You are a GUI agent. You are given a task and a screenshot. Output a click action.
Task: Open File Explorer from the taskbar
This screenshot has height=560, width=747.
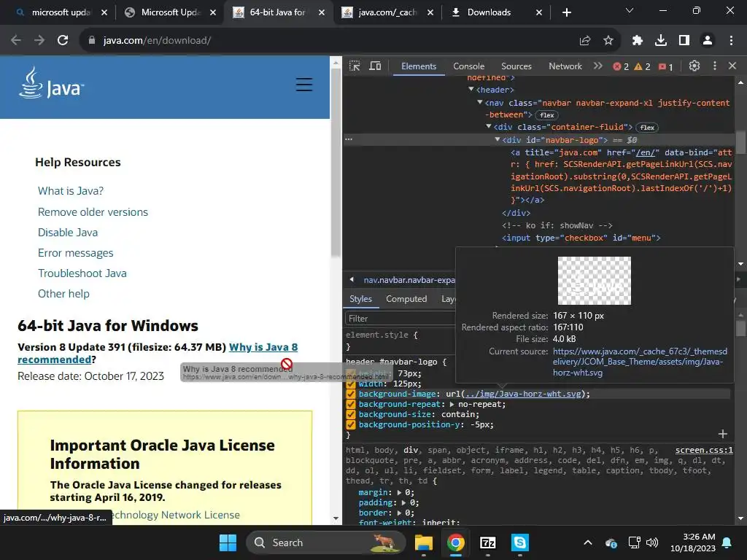pyautogui.click(x=424, y=542)
